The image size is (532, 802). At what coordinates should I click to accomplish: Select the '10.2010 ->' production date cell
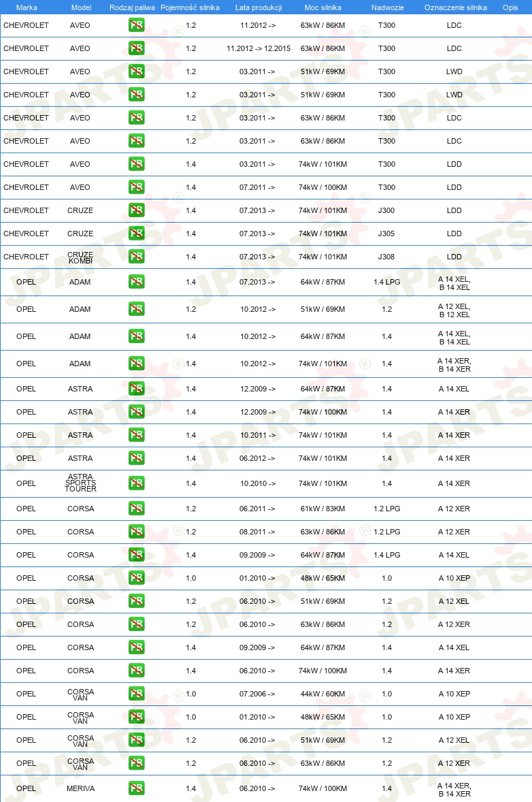pyautogui.click(x=258, y=483)
